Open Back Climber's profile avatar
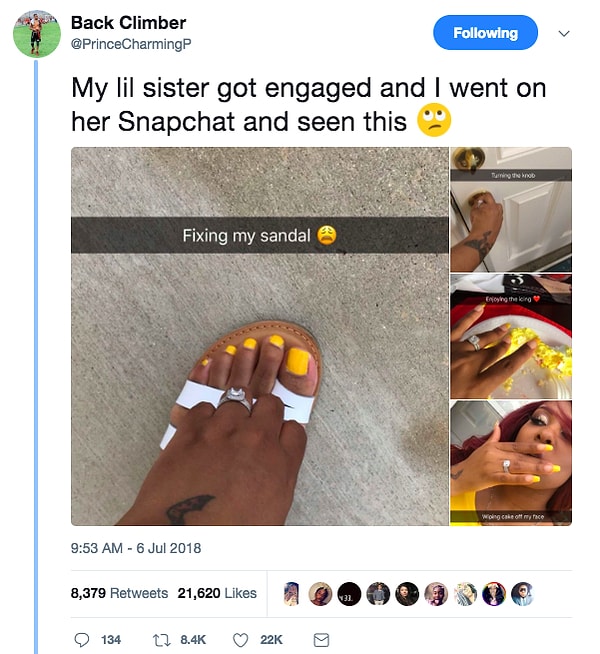The image size is (600, 654). coord(36,33)
